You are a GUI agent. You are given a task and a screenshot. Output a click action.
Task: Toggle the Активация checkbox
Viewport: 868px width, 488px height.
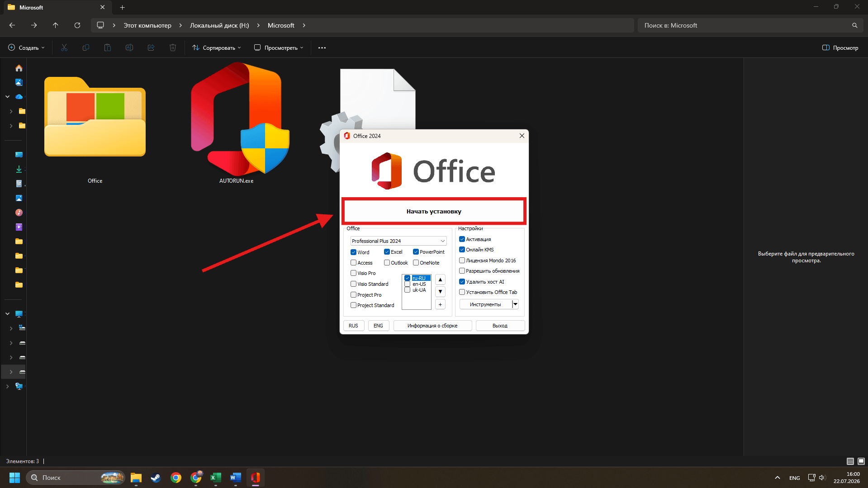(x=462, y=239)
